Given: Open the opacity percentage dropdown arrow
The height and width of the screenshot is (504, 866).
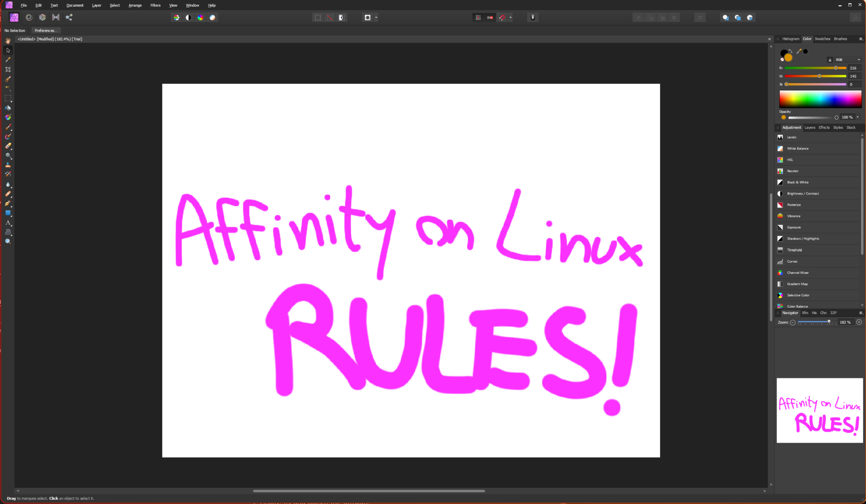Looking at the screenshot, I should tap(857, 117).
